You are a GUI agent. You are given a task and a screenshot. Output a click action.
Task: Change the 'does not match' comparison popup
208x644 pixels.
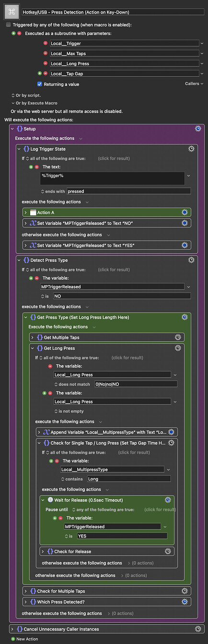(x=73, y=383)
